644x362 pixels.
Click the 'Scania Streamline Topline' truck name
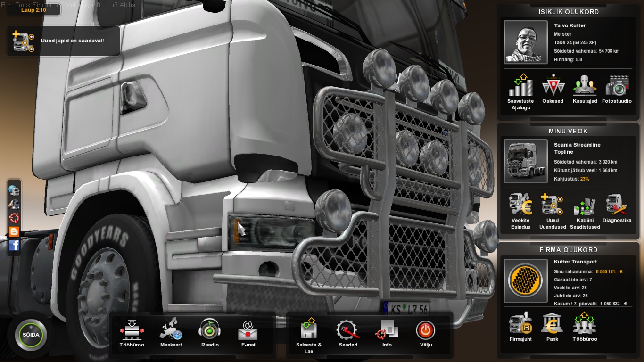[577, 148]
